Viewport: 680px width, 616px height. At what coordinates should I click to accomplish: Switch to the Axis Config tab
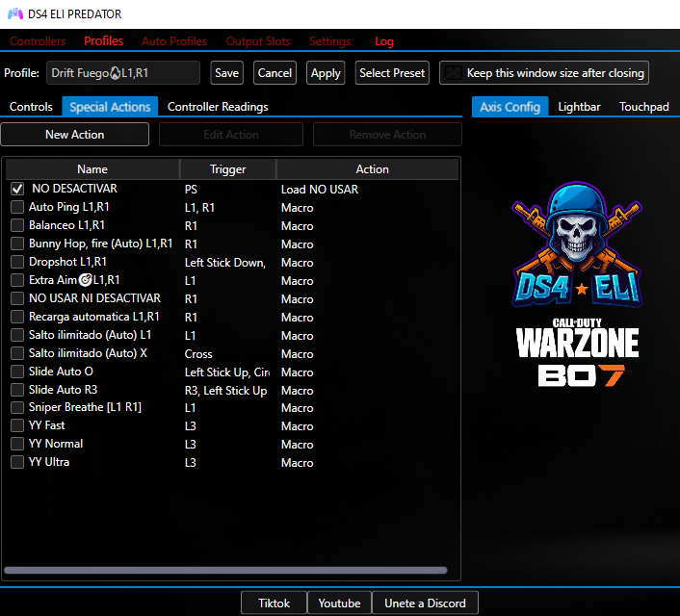point(510,107)
